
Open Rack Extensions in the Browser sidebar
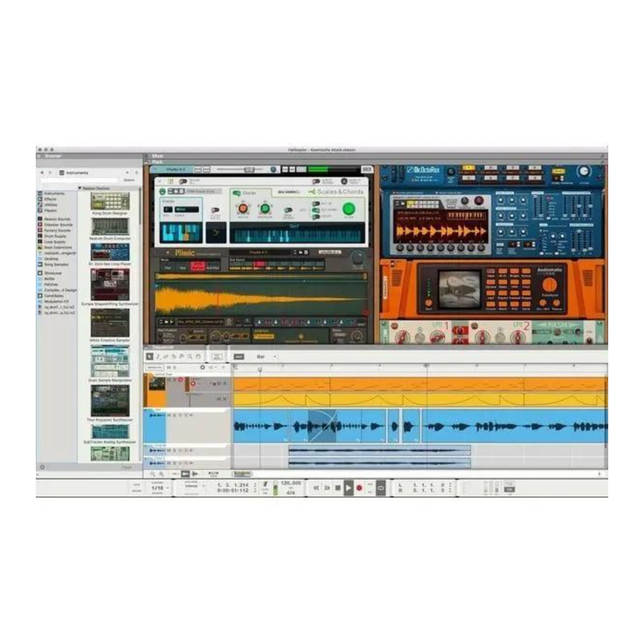click(x=58, y=248)
